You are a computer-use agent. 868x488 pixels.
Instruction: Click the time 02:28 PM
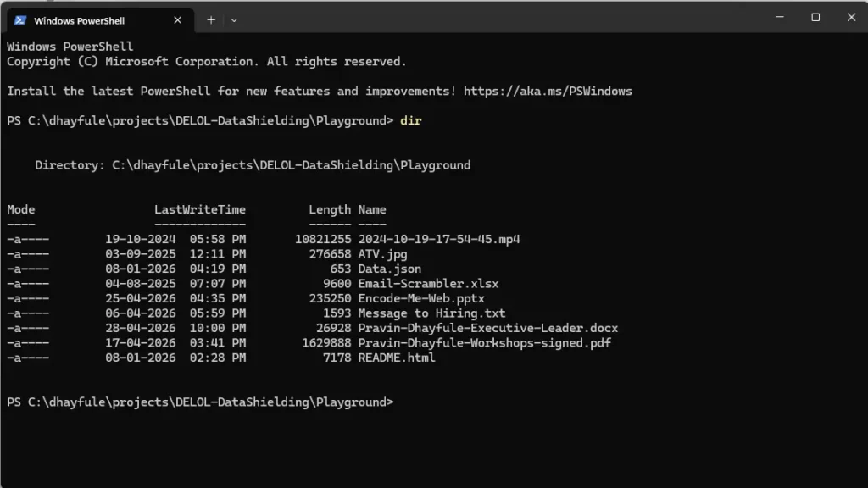click(218, 358)
